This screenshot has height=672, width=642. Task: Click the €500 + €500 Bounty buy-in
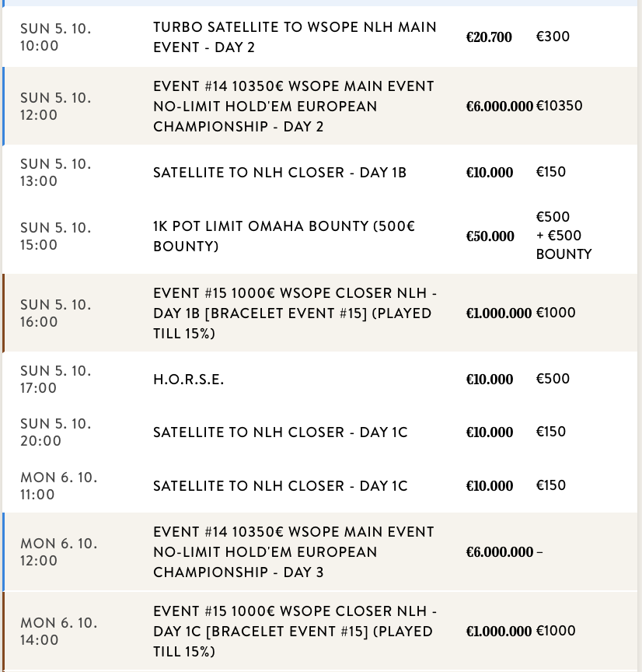pos(563,236)
